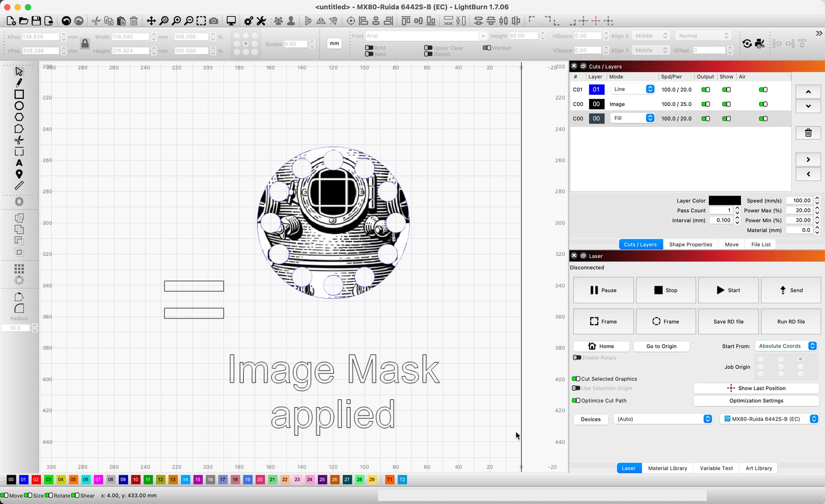
Task: Click the New File icon
Action: (x=11, y=21)
